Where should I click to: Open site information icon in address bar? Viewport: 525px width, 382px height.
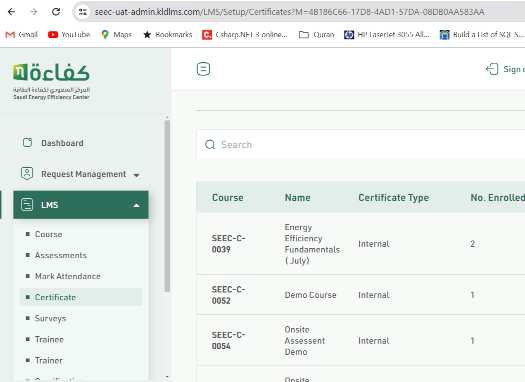(x=83, y=12)
